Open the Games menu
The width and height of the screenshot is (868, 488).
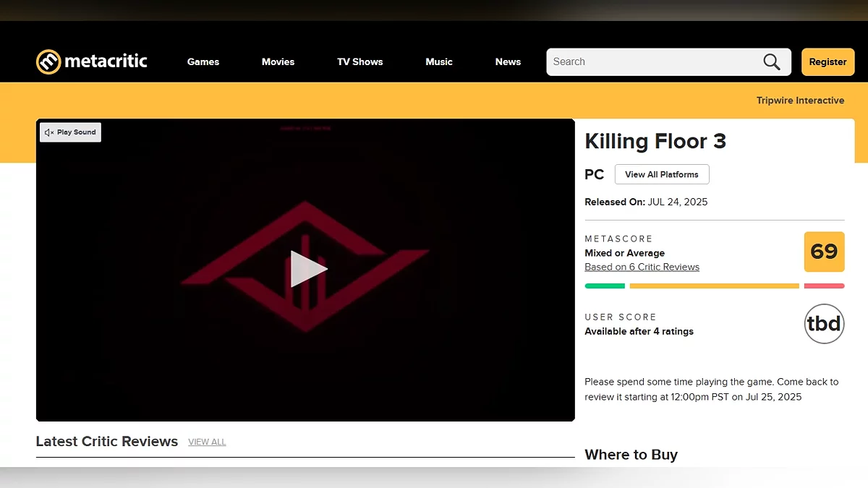[x=203, y=62]
